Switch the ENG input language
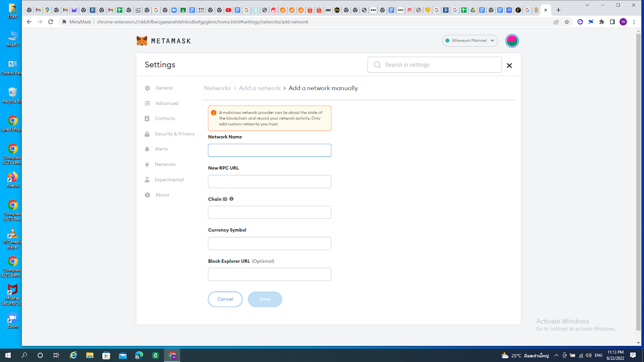 tap(599, 355)
